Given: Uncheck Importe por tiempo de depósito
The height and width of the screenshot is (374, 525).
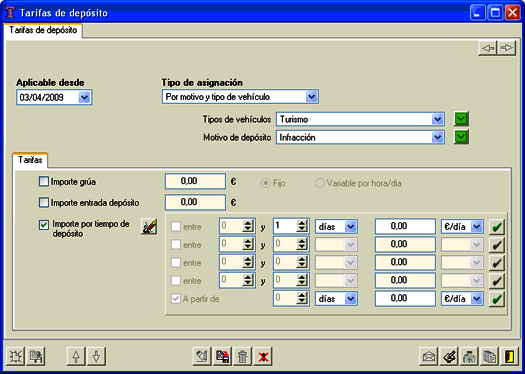Looking at the screenshot, I should click(44, 225).
